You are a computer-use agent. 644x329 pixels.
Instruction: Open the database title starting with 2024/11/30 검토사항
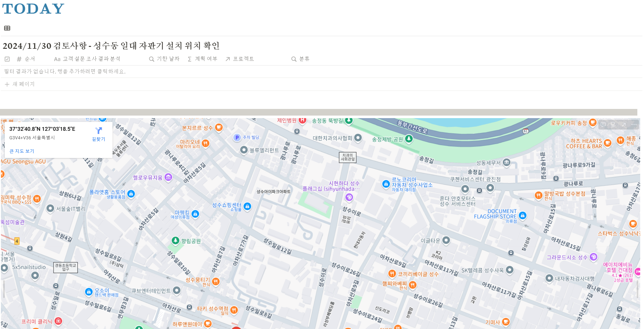[111, 46]
